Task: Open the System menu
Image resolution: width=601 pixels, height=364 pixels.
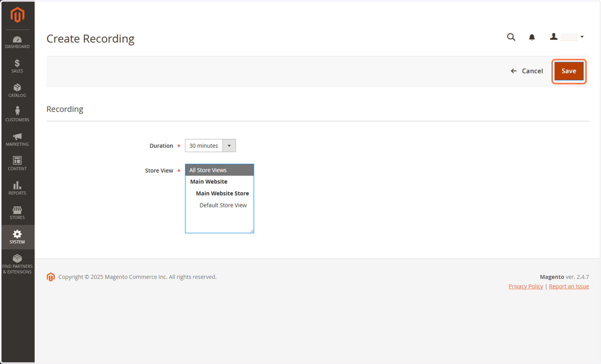Action: tap(18, 237)
